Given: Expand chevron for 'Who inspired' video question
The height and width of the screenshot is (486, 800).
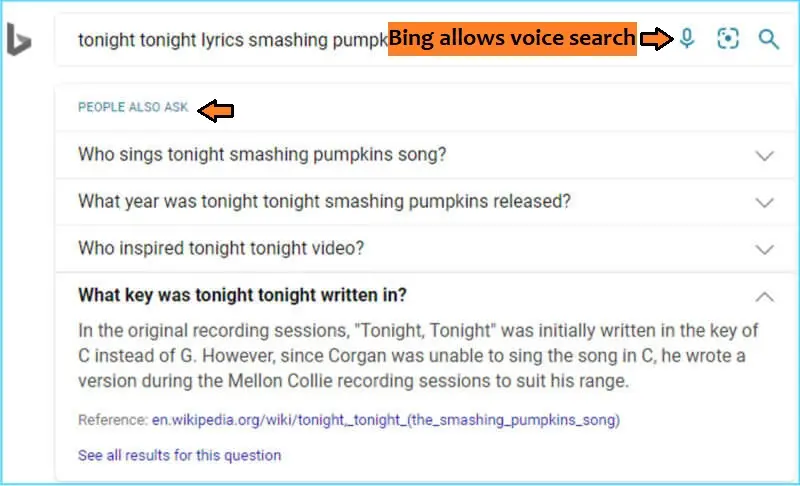Looking at the screenshot, I should click(764, 249).
